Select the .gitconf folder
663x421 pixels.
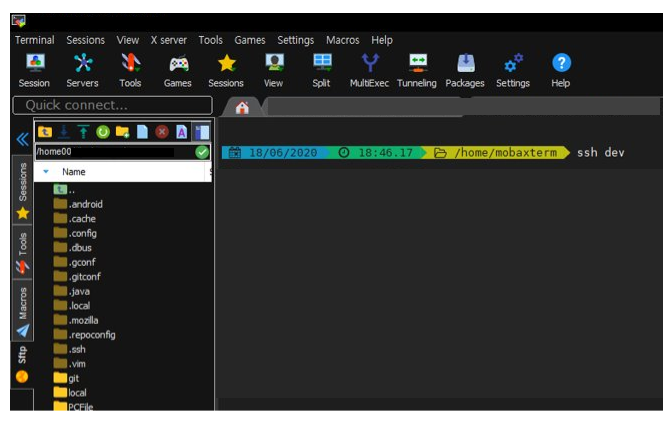[77, 277]
